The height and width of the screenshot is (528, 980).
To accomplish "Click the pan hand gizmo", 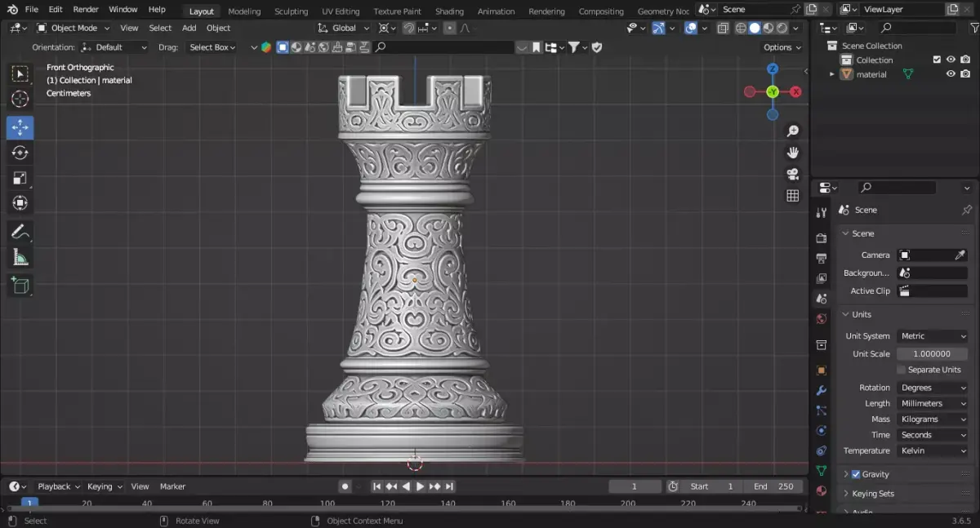I will point(792,153).
